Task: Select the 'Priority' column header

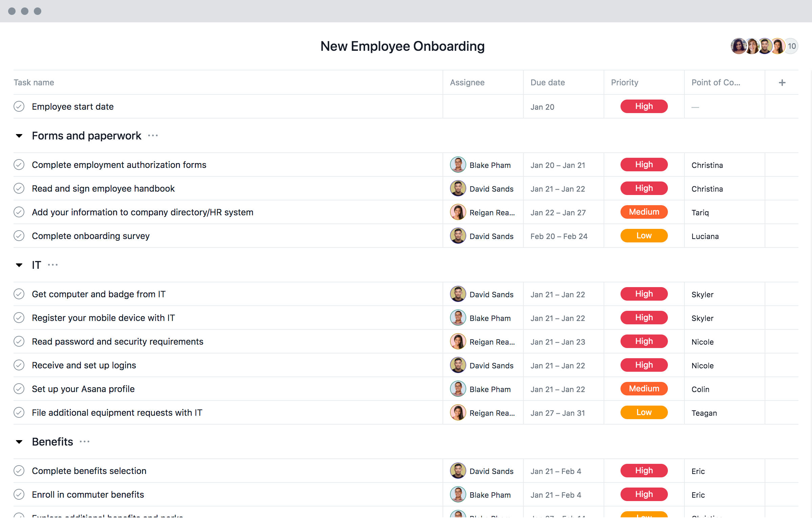Action: click(626, 82)
